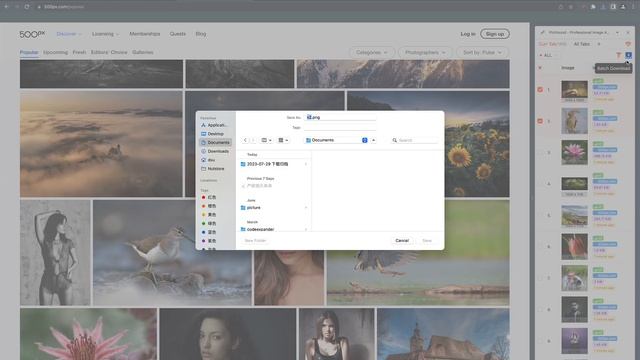The image size is (640, 360).
Task: Collapse the dialog with the up chevron button
Action: pos(373,140)
